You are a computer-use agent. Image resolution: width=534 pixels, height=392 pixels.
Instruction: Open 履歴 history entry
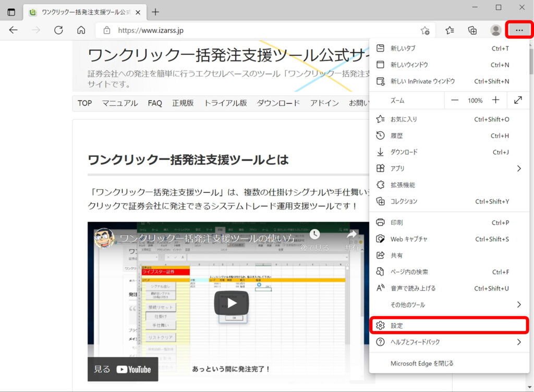[x=449, y=136]
